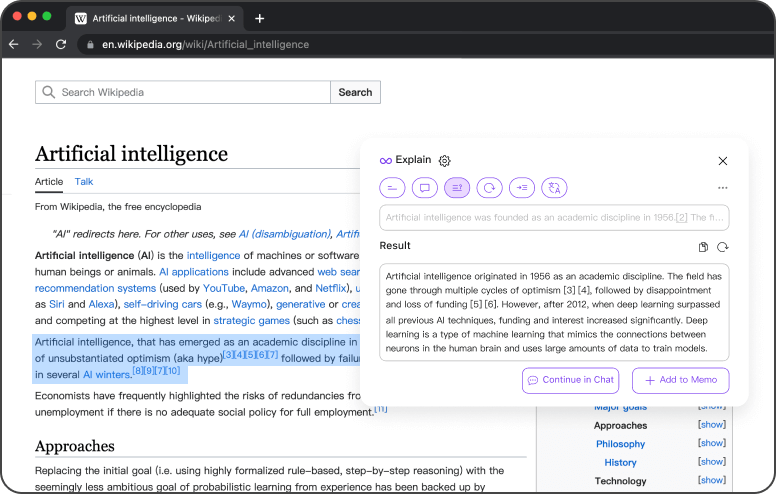Image resolution: width=776 pixels, height=494 pixels.
Task: Select the expand text action icon
Action: coord(521,187)
